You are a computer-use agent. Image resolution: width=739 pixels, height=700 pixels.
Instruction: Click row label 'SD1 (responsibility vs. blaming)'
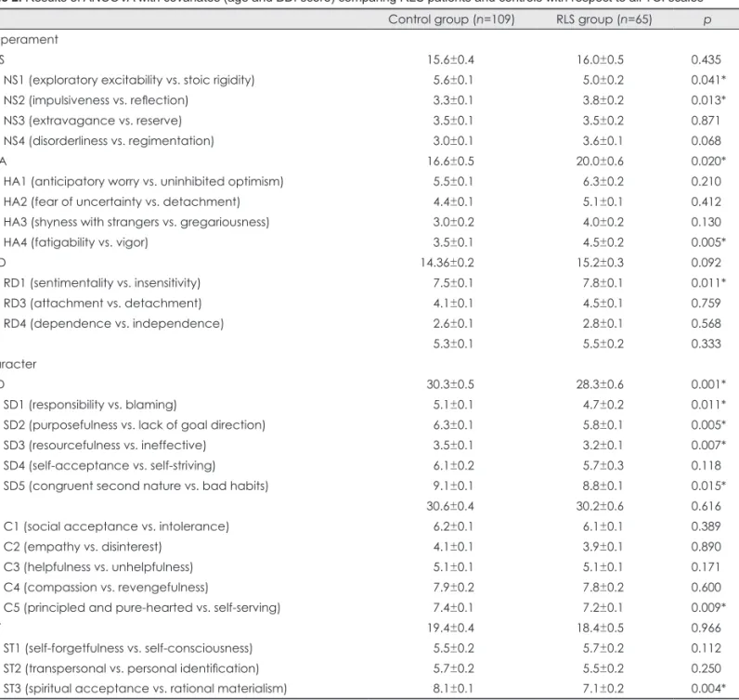pyautogui.click(x=90, y=405)
